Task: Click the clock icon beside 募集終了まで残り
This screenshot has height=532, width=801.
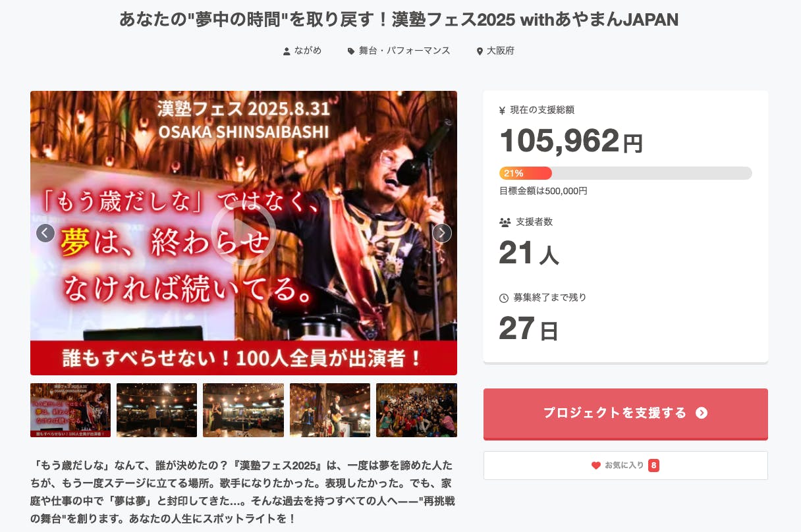Action: click(504, 298)
